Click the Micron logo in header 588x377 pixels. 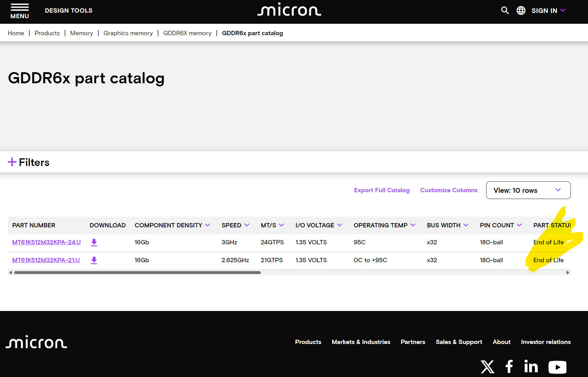point(289,10)
